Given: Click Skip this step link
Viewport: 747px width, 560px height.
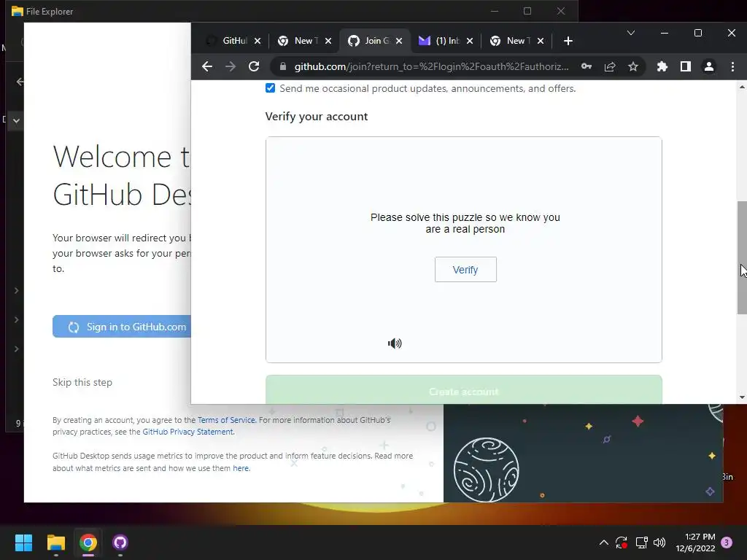Looking at the screenshot, I should pos(82,382).
